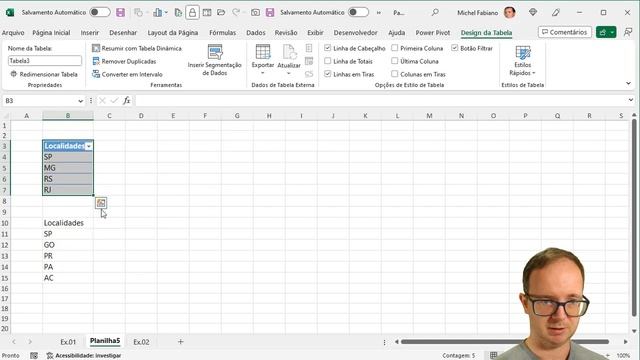Click Redimensionar Tabela
This screenshot has width=640, height=360.
point(44,74)
